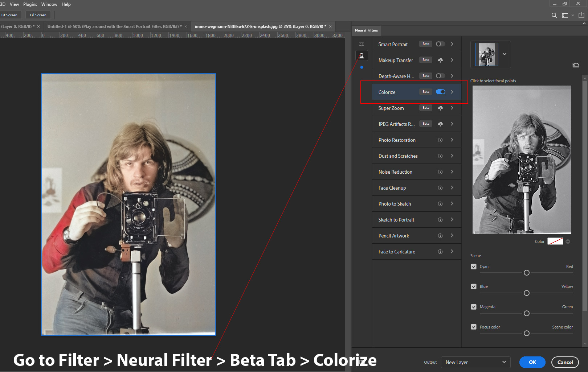
Task: Click the Color swatch in Colorize panel
Action: tap(555, 241)
